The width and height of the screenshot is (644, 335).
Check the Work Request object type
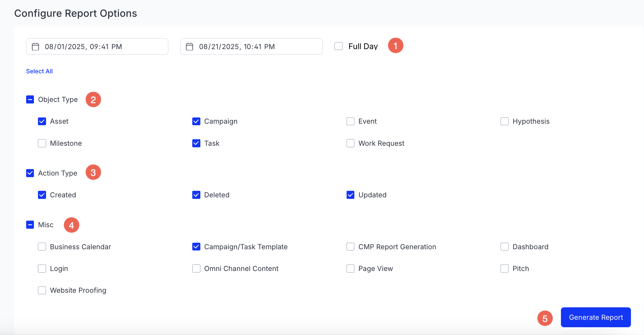point(350,143)
